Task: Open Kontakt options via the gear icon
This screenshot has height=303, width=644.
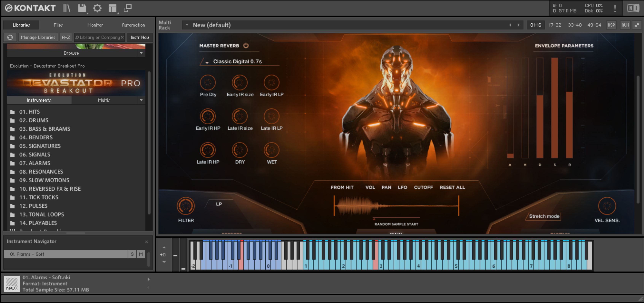Action: [97, 8]
